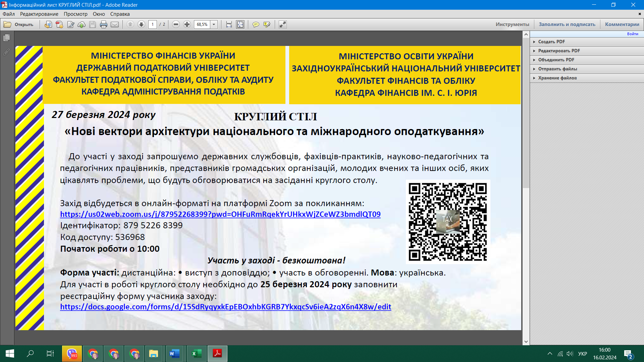
Task: Click the scroll down arrow of document scrollbar
Action: click(x=526, y=342)
